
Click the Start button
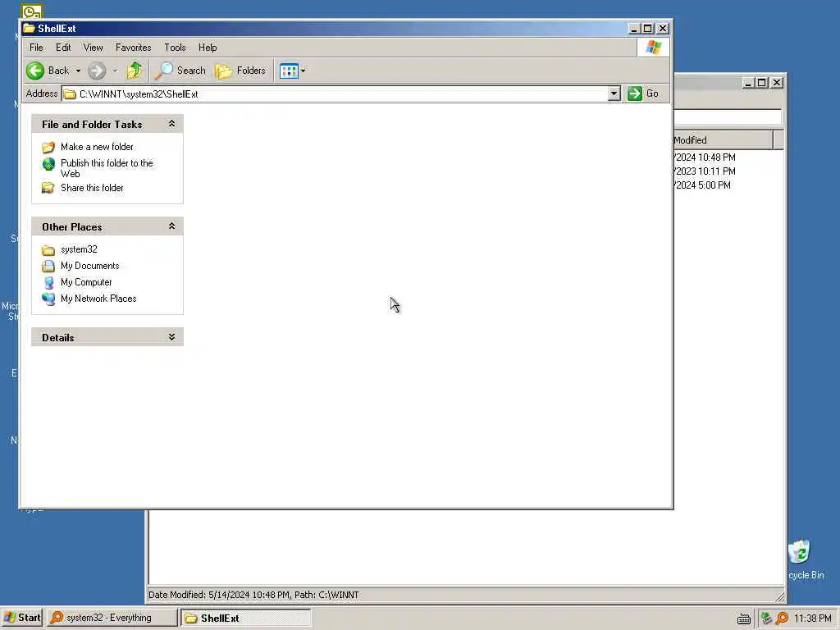tap(22, 618)
